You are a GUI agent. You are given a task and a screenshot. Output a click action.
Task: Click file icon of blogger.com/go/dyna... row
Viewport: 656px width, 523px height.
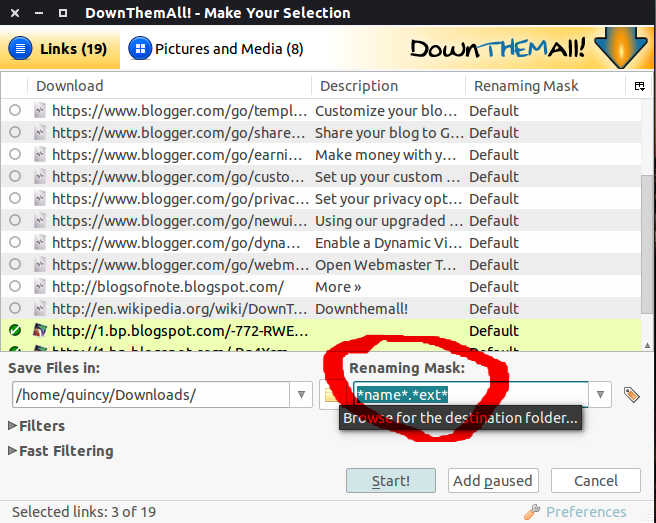(40, 242)
